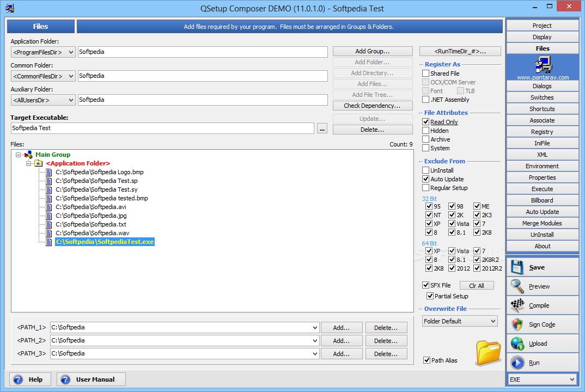Click the Sign Code shield icon

point(517,324)
